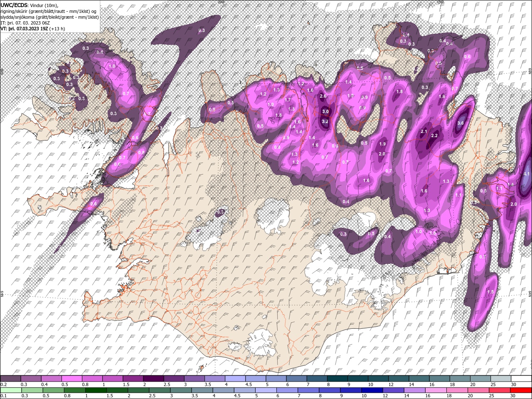Click the 3.0 precipitation value on the map
This screenshot has width=532, height=399.
325,111
